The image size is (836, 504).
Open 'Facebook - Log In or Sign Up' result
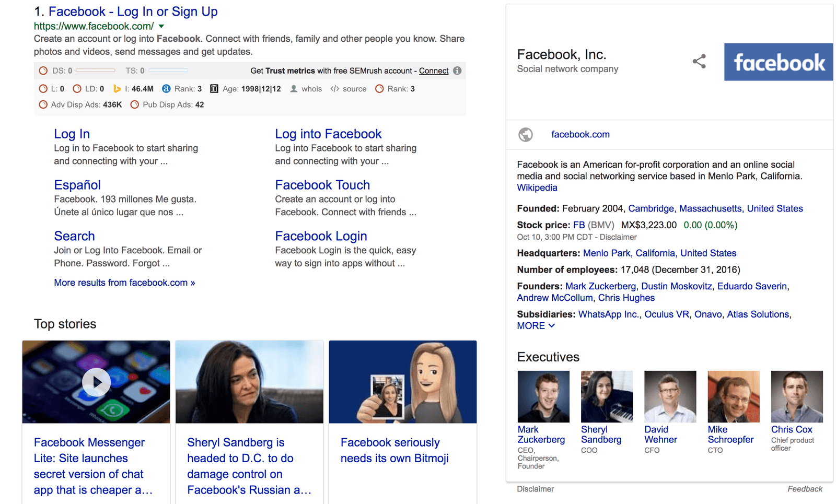pos(133,11)
